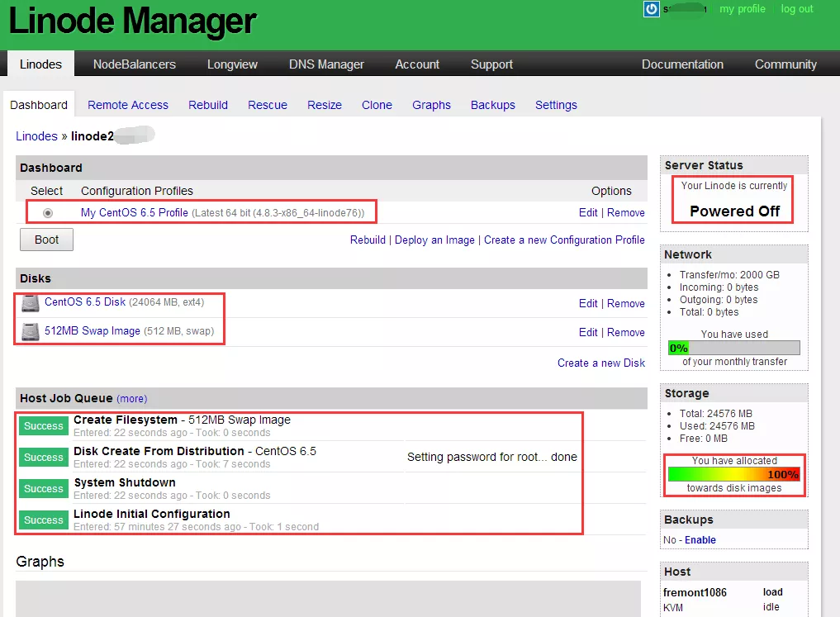Click the Success badge for Linode Initial Configuration
The height and width of the screenshot is (617, 840).
point(44,520)
